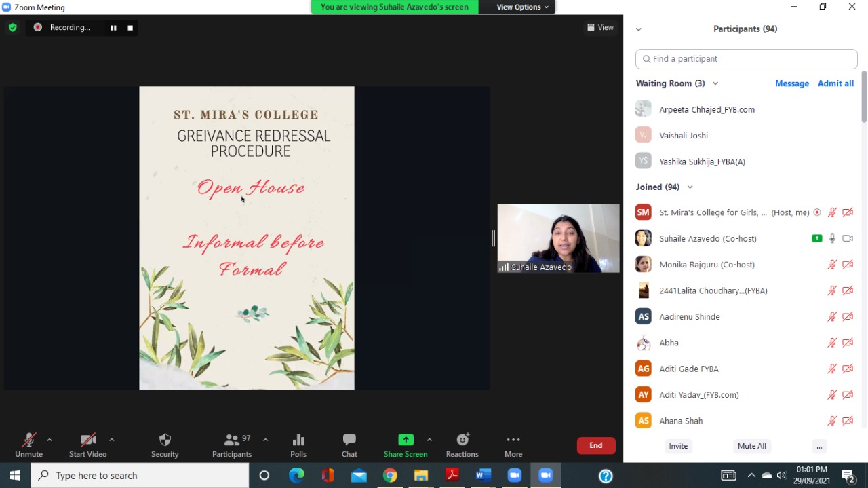The height and width of the screenshot is (488, 868).
Task: Open the More options in toolbar
Action: tap(513, 445)
